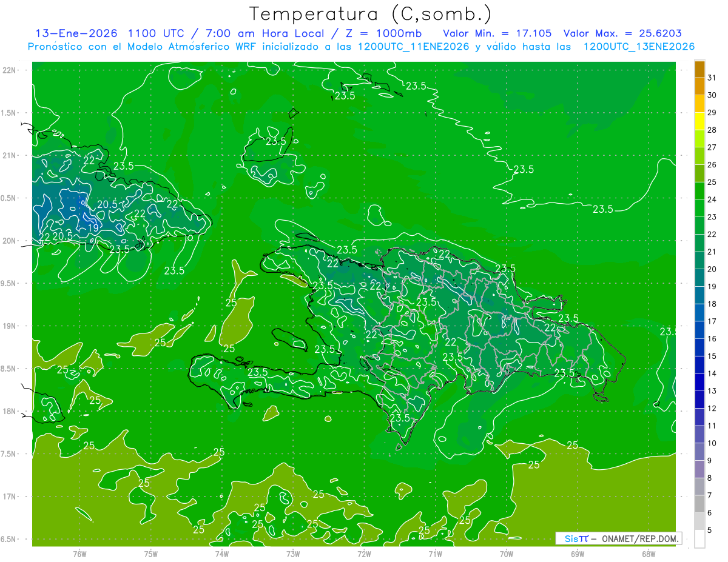The width and height of the screenshot is (728, 562).
Task: Click the legend scale value 31
Action: tap(712, 78)
